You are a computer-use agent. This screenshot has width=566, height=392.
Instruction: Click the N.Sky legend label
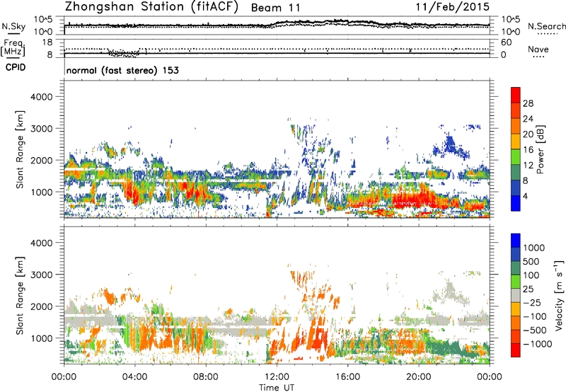pos(13,26)
